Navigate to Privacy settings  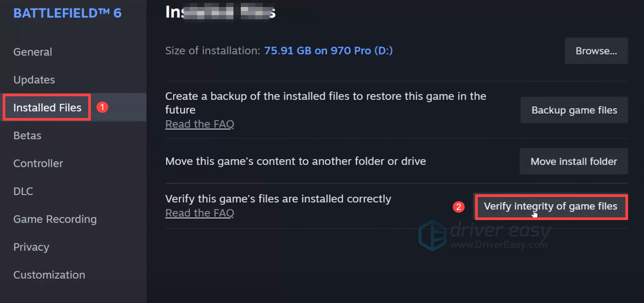pos(31,247)
